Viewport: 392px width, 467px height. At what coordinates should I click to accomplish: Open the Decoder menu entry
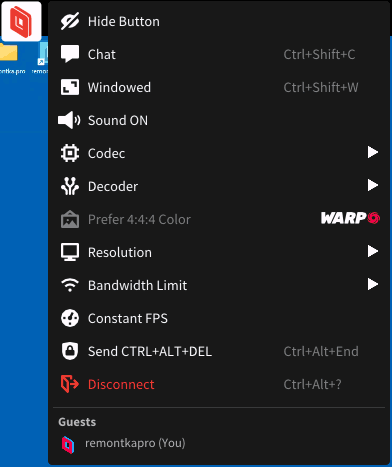tap(219, 186)
